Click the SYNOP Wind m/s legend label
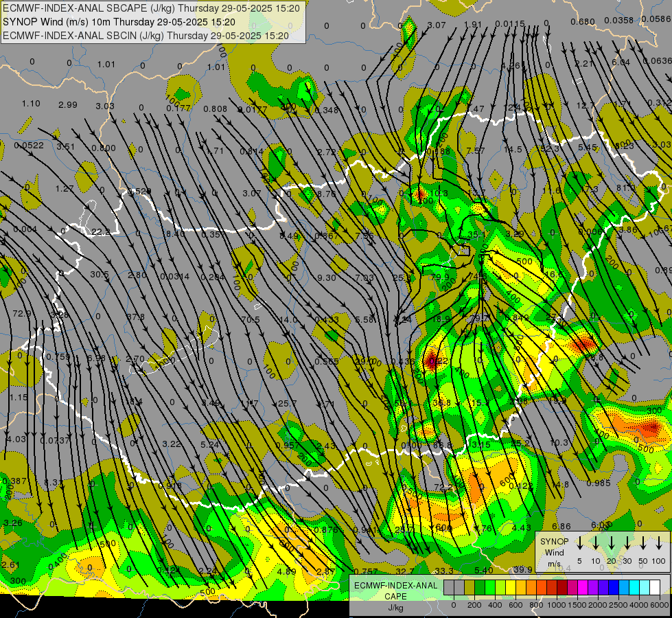The image size is (672, 618). click(554, 552)
